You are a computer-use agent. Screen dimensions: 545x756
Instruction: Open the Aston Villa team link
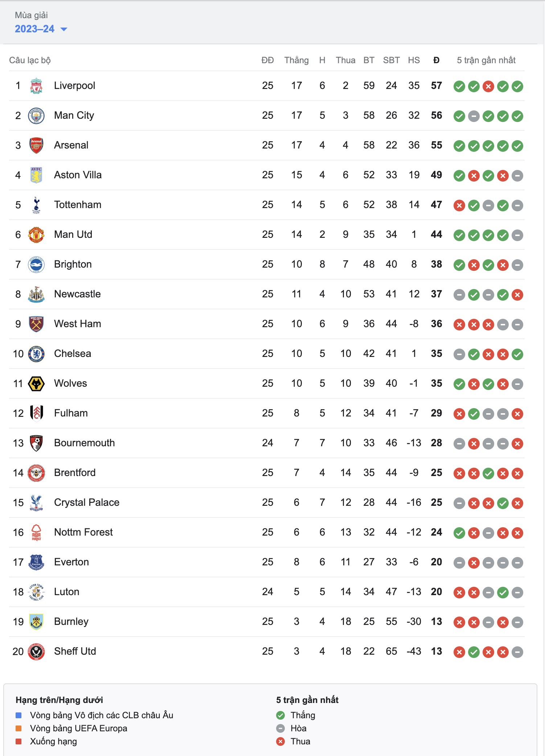[x=78, y=175]
